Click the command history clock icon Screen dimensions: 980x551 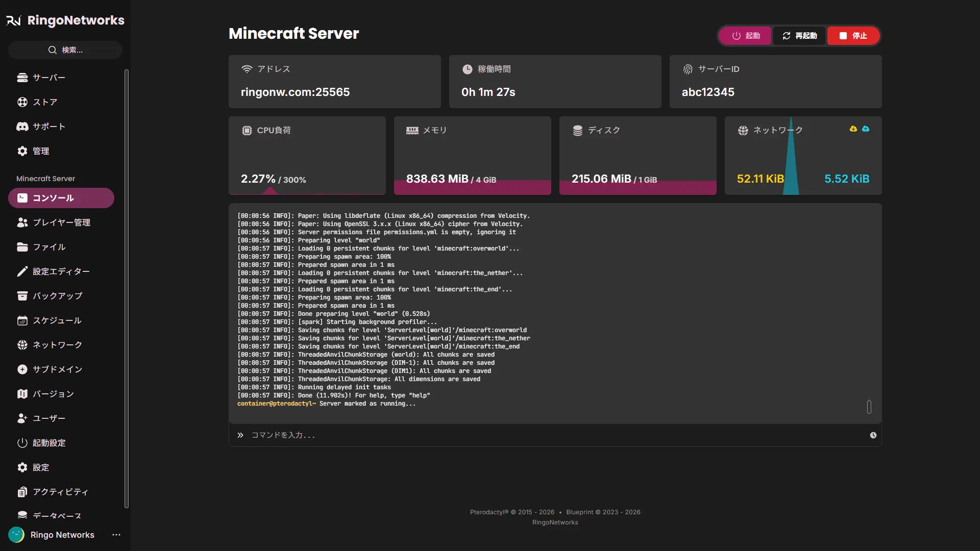pyautogui.click(x=873, y=435)
